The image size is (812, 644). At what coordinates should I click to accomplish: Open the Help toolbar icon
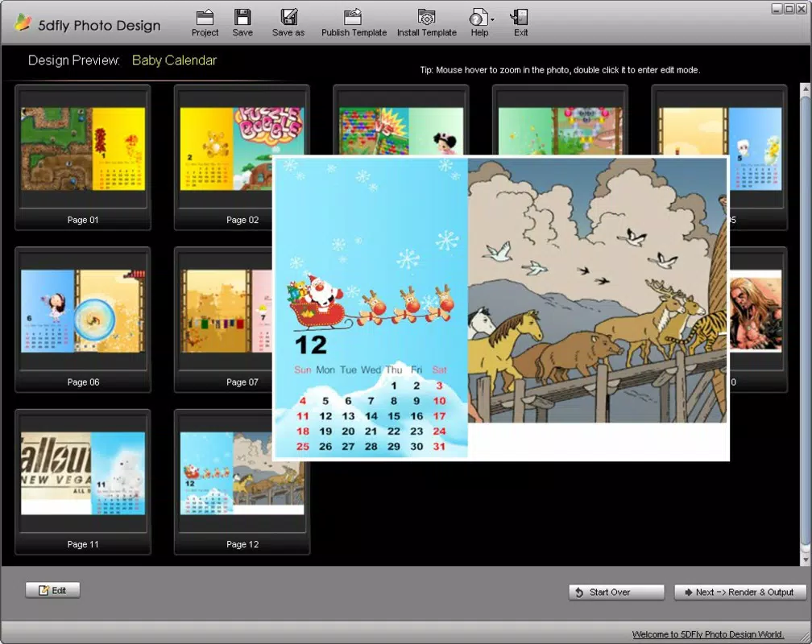pyautogui.click(x=478, y=23)
